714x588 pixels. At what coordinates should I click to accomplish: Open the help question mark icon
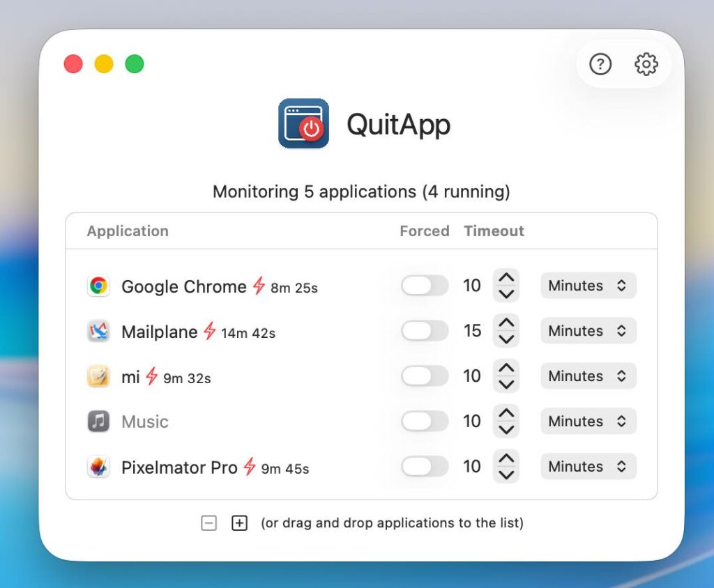coord(600,64)
